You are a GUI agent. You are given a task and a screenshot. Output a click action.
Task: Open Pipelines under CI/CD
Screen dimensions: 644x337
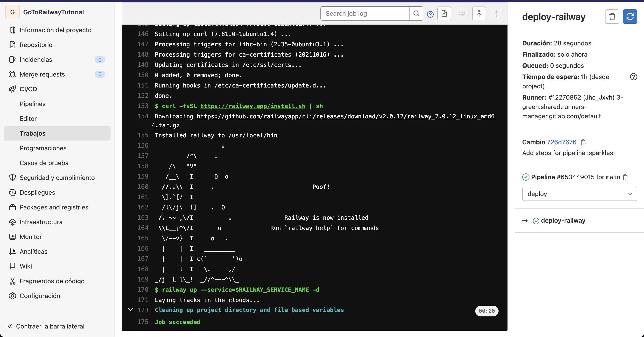coord(32,104)
